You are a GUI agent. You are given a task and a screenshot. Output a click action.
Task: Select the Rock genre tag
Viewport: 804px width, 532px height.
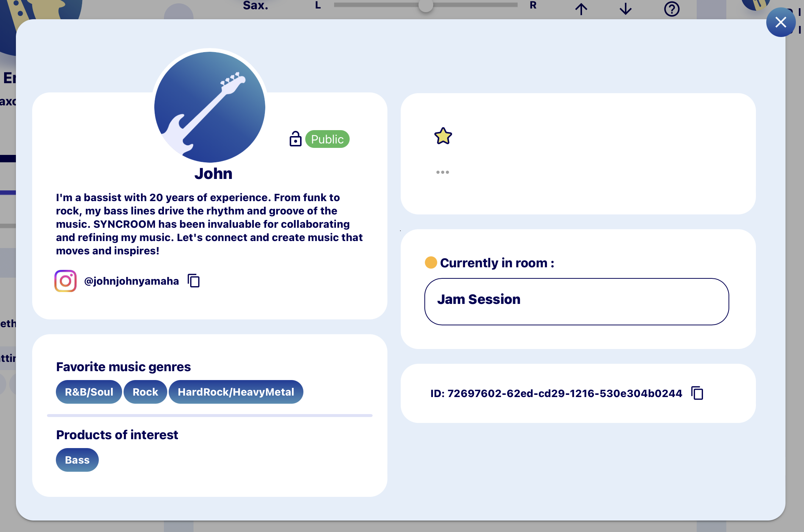[x=145, y=392]
